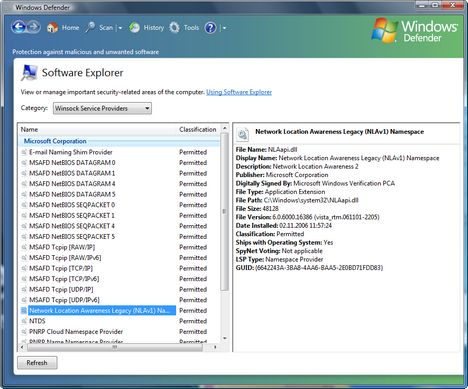The image size is (468, 389).
Task: Open the Home page via house icon
Action: (x=52, y=28)
